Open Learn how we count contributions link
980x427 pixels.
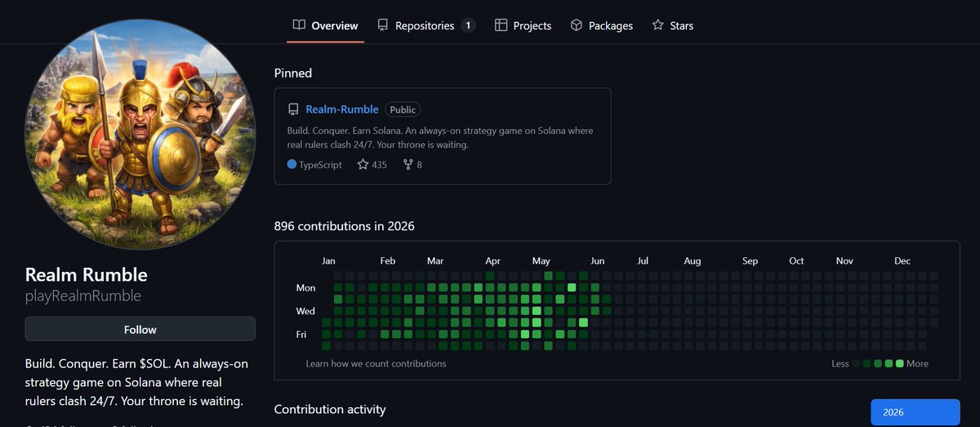376,363
